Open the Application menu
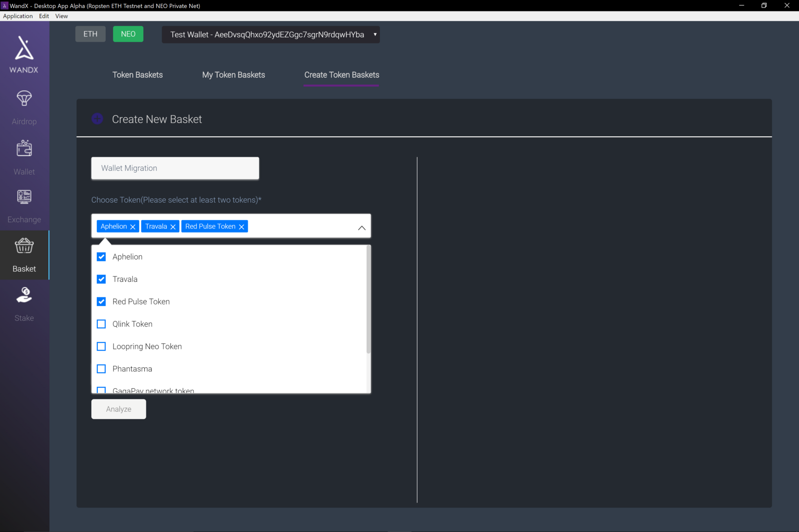 (18, 16)
